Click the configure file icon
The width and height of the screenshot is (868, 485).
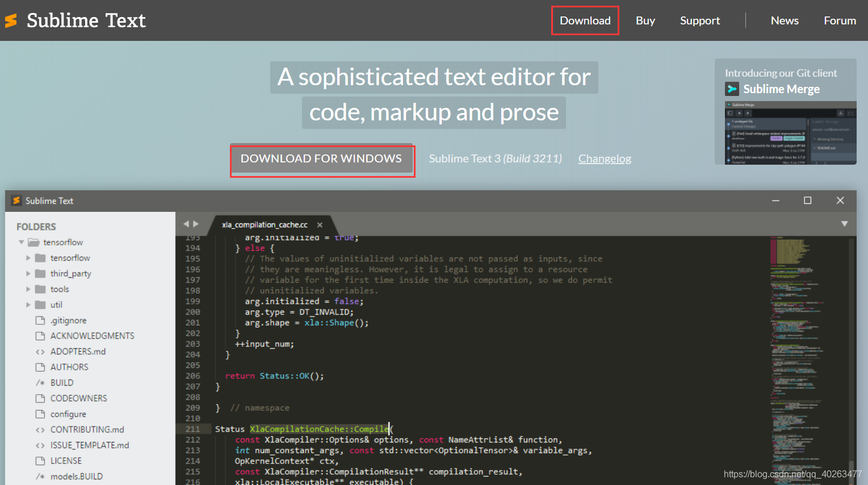[40, 414]
